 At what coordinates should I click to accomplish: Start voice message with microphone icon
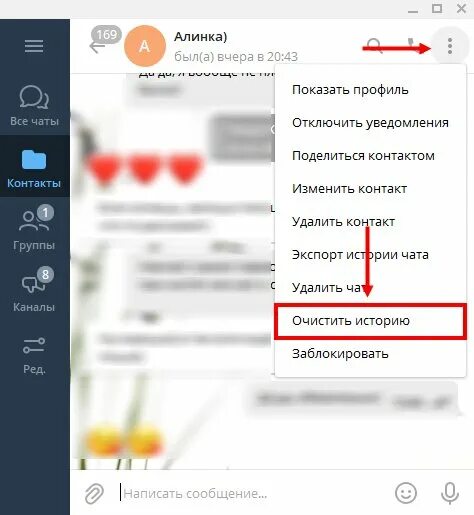[450, 493]
